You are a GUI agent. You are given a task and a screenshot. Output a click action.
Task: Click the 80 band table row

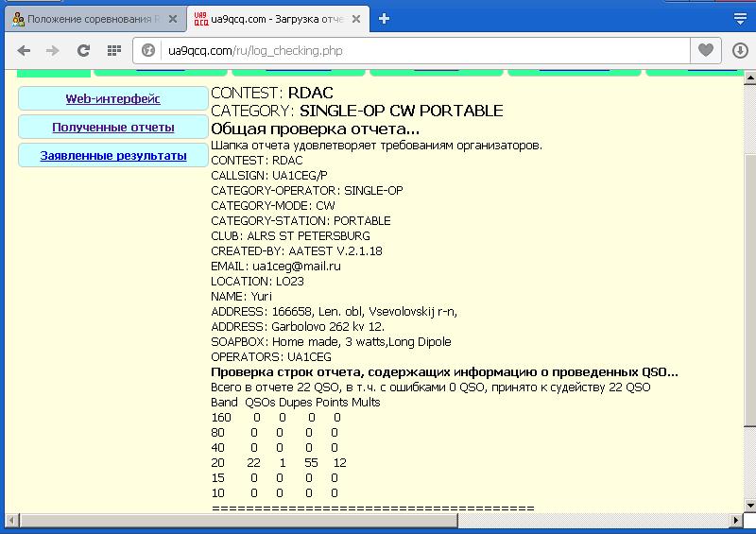(274, 433)
